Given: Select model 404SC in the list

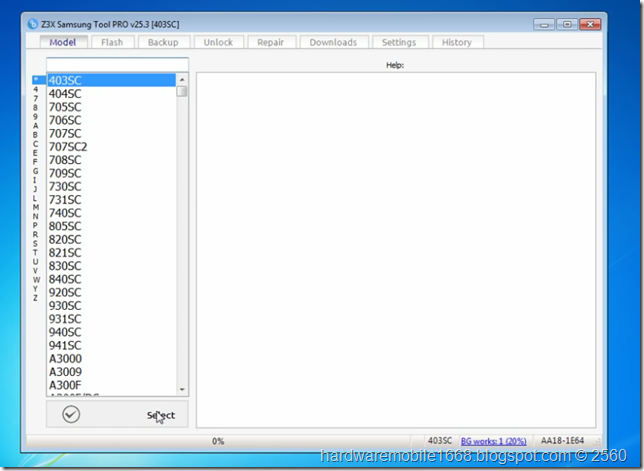Looking at the screenshot, I should coord(111,94).
